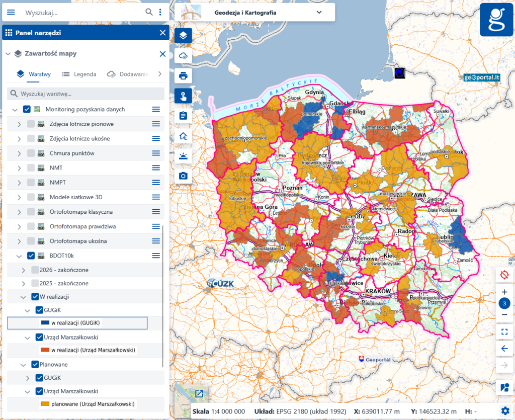Select the camera screenshot tool

(183, 176)
